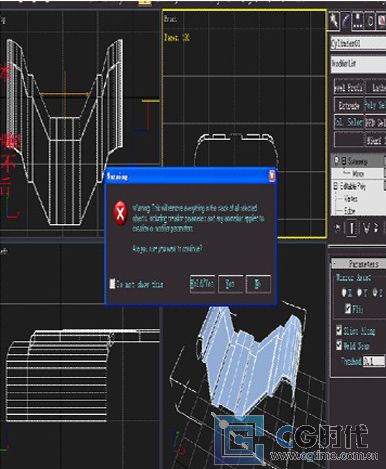Click Hold/Yes in the Warning dialog
Image resolution: width=386 pixels, height=469 pixels.
(202, 284)
